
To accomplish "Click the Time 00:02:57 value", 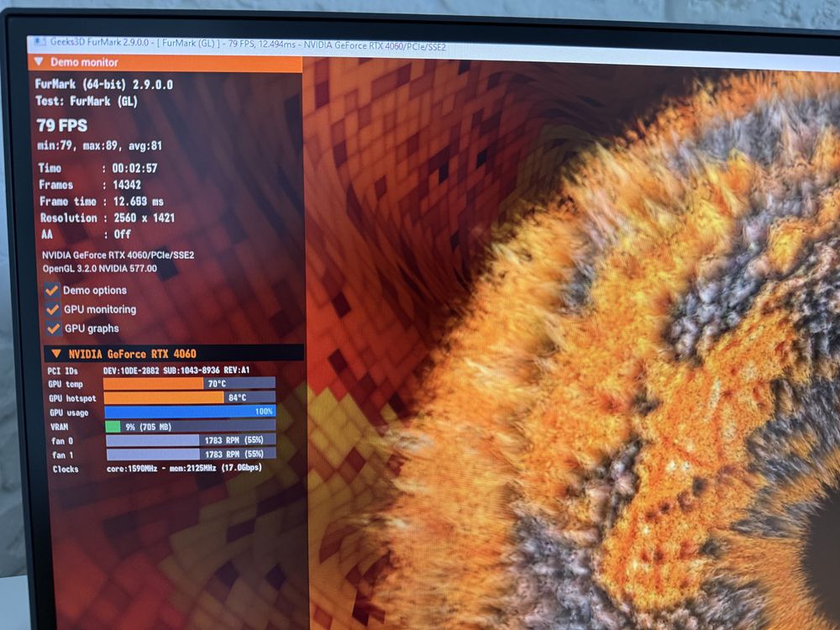I will tap(134, 168).
